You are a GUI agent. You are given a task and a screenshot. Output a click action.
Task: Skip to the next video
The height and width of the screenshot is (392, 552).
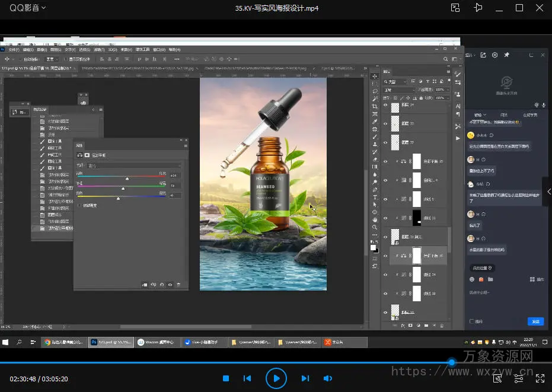pos(305,378)
